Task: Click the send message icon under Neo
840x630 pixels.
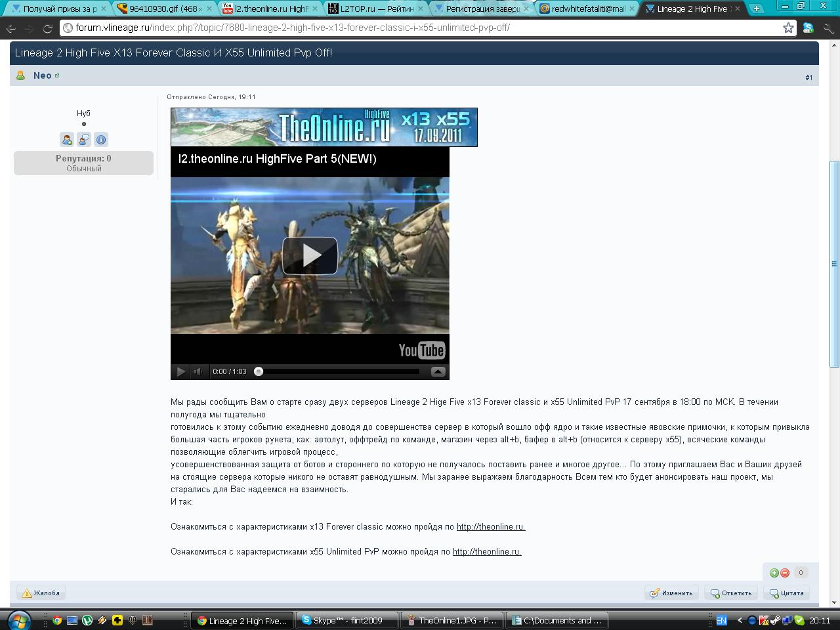Action: (x=84, y=139)
